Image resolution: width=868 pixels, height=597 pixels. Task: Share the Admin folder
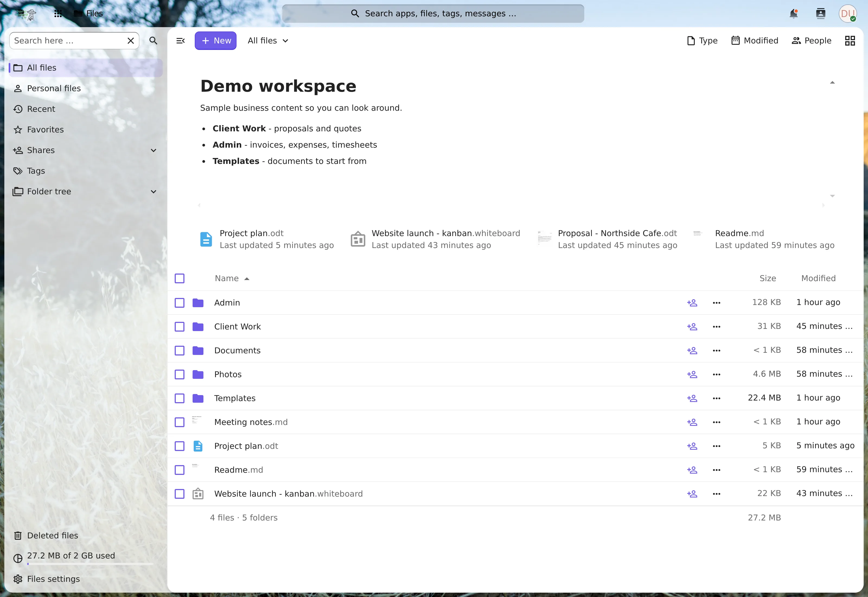click(x=692, y=303)
